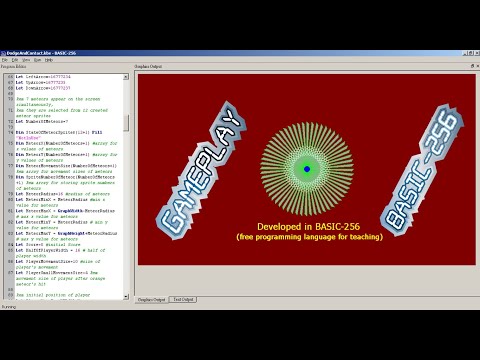Image resolution: width=480 pixels, height=360 pixels.
Task: Close the BASIC-256 window
Action: [x=477, y=53]
